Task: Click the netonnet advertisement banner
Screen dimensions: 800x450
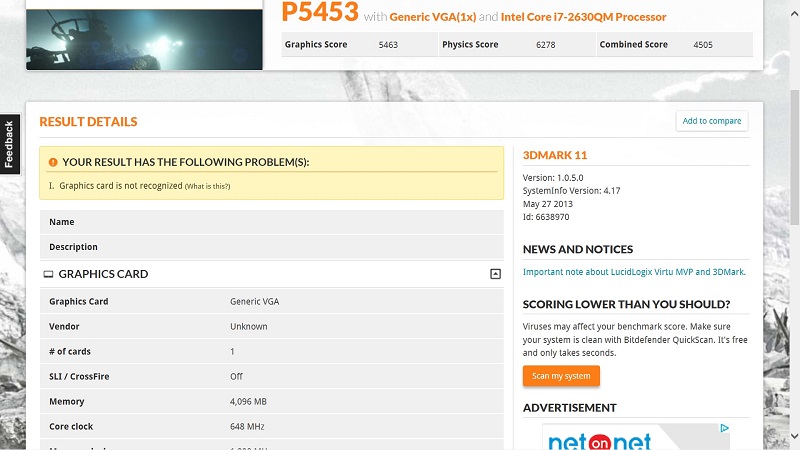Action: [636, 437]
